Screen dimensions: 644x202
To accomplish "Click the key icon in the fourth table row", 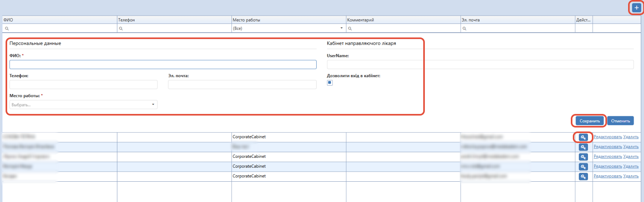I will [583, 167].
